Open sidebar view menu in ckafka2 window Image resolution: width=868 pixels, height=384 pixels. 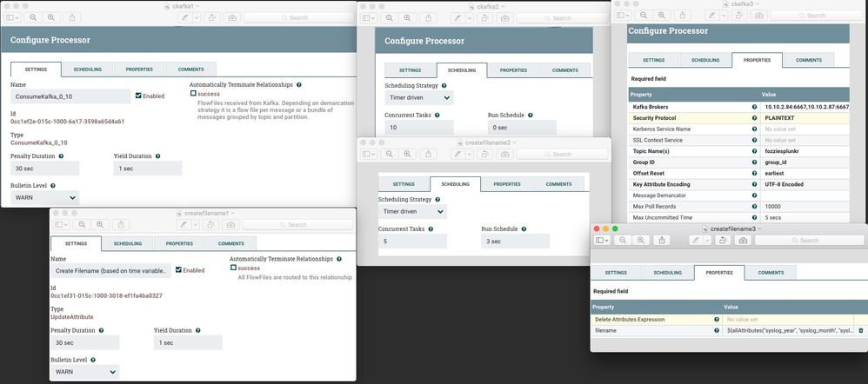pyautogui.click(x=370, y=17)
